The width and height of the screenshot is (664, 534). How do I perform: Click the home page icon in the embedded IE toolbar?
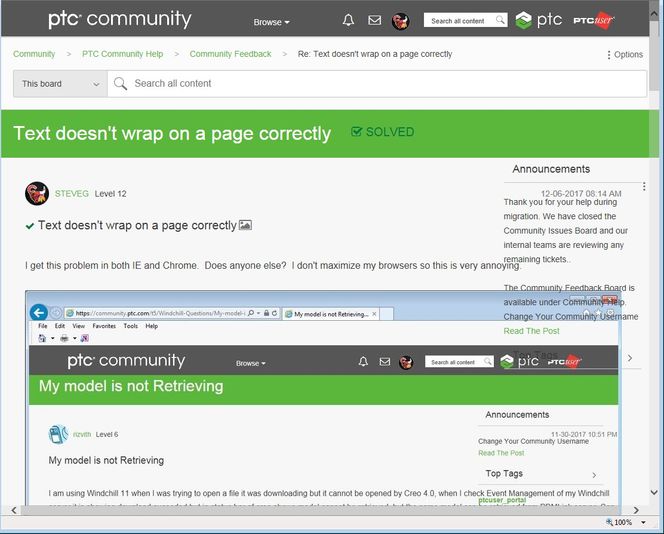(42, 338)
